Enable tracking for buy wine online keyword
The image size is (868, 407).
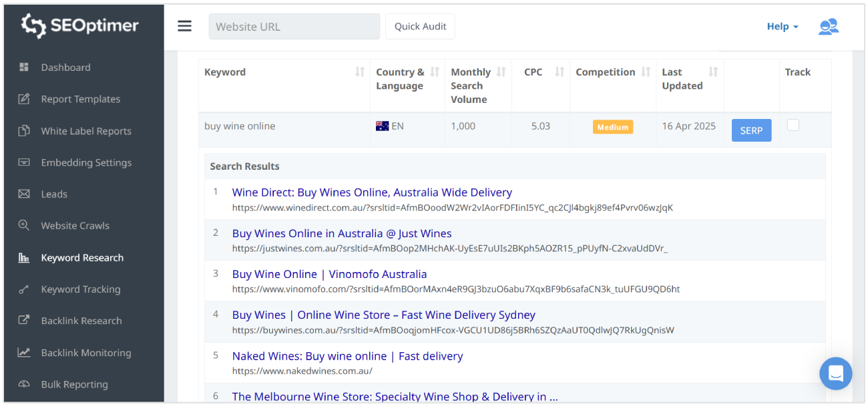(793, 126)
